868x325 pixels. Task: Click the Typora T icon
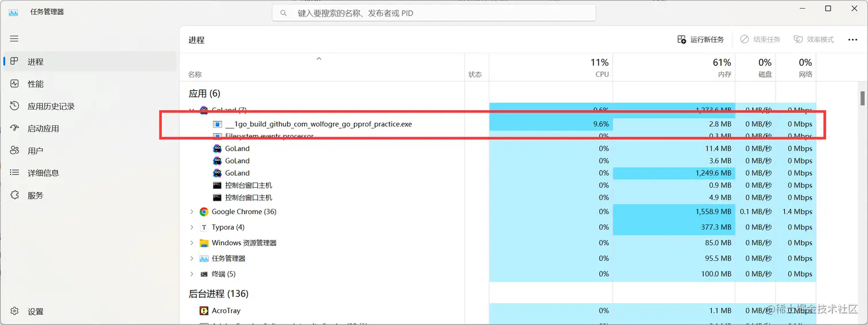(x=204, y=227)
